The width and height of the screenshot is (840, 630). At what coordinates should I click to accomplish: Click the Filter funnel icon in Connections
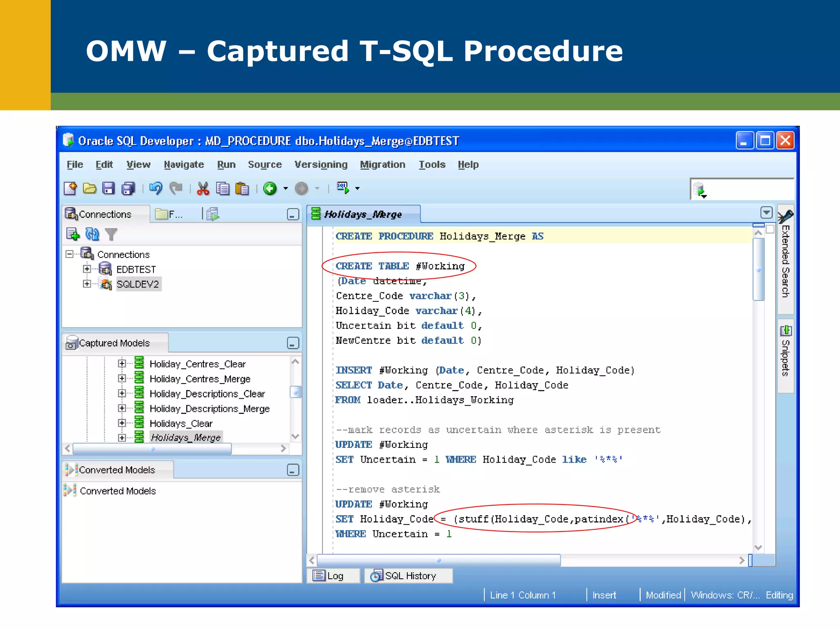click(111, 234)
